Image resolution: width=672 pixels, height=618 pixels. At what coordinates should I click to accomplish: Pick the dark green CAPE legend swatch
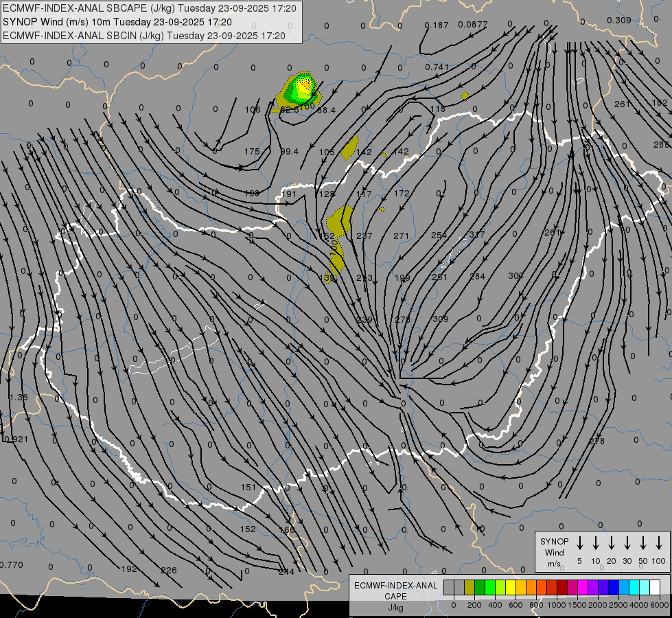point(480,588)
